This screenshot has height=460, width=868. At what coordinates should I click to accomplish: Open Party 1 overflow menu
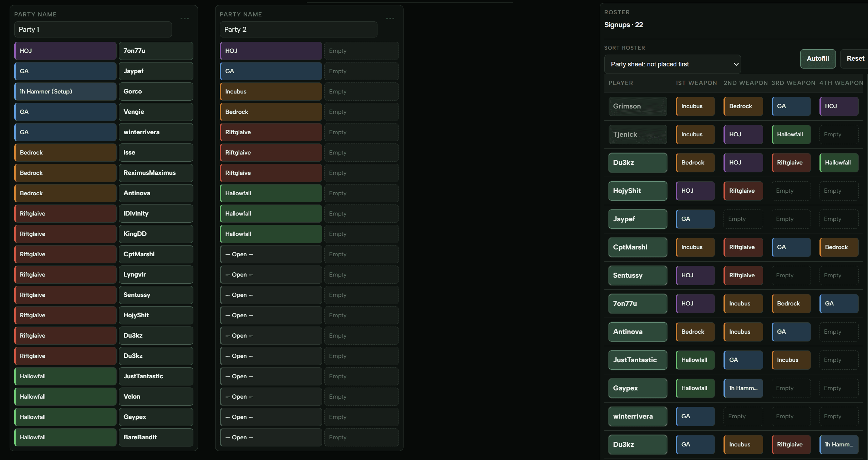coord(185,19)
